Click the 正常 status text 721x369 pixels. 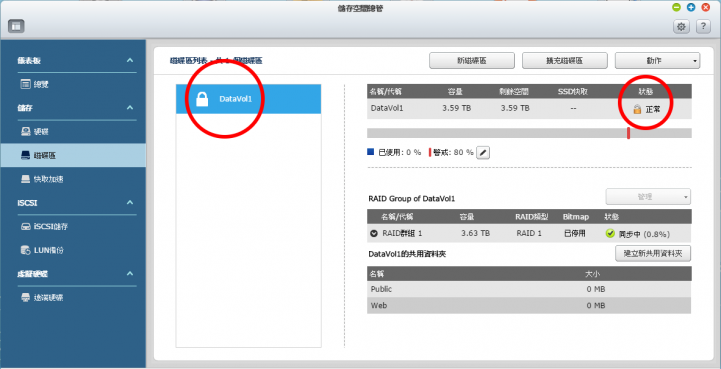click(653, 109)
